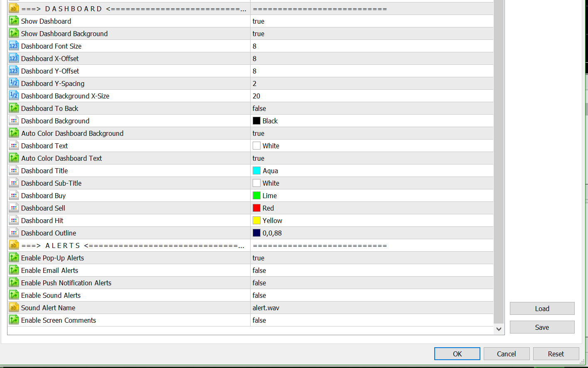This screenshot has width=588, height=368.
Task: Click the icon beside Auto Color Dashboard Background
Action: click(x=14, y=133)
